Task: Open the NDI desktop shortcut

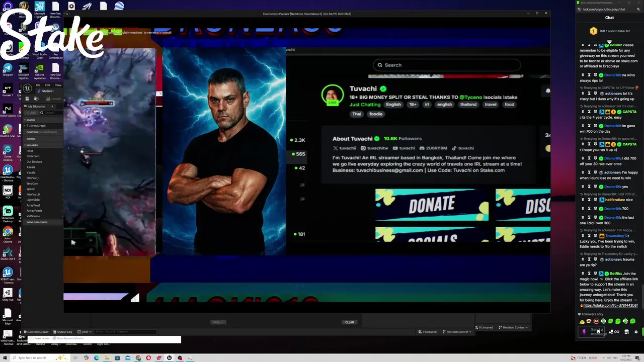Action: [8, 193]
